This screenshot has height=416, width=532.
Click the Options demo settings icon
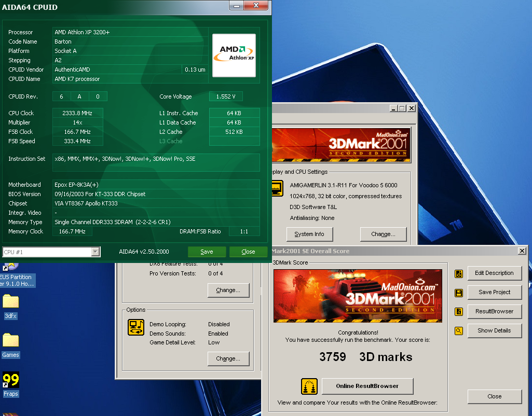(x=136, y=327)
